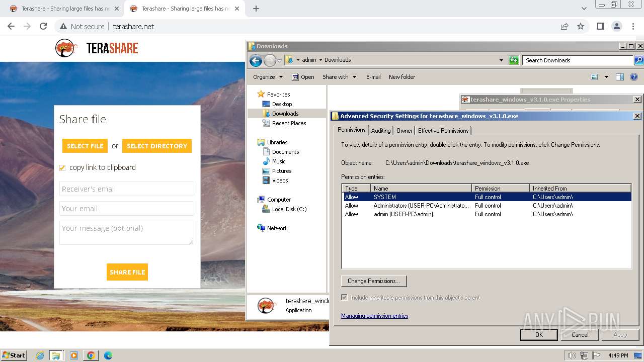Screen dimensions: 644x362
Task: Switch to the Owner tab
Action: click(x=405, y=131)
